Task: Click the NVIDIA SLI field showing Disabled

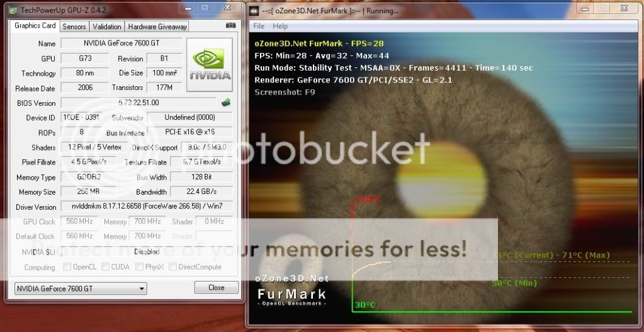Action: tap(147, 251)
